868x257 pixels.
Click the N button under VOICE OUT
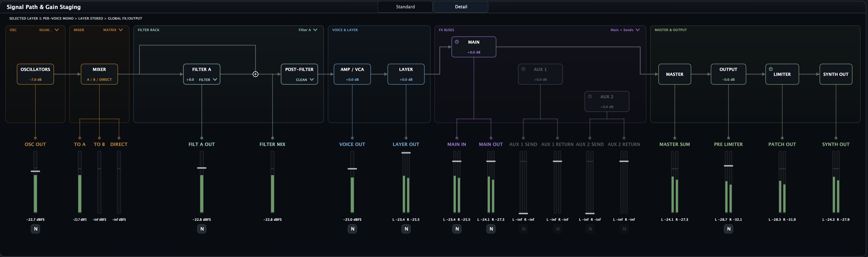pyautogui.click(x=353, y=229)
